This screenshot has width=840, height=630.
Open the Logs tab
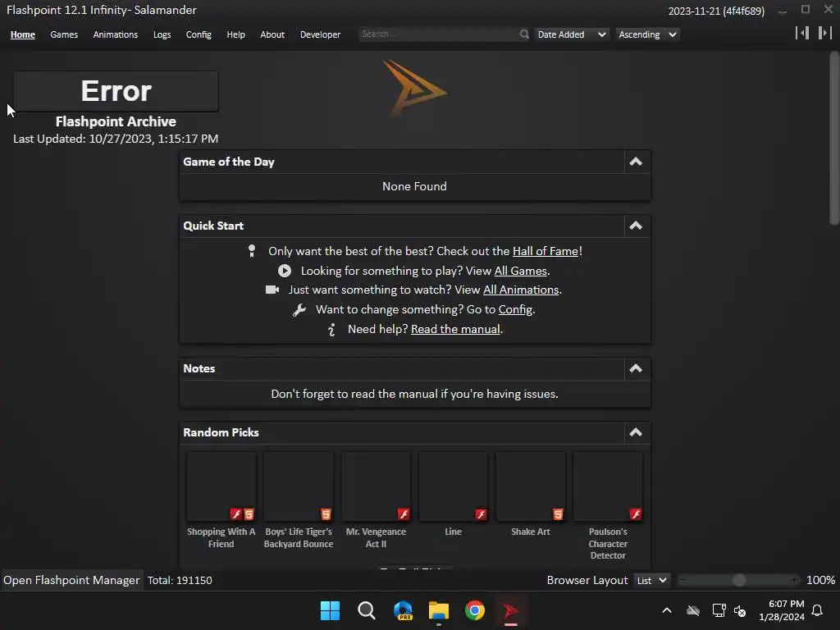point(162,34)
